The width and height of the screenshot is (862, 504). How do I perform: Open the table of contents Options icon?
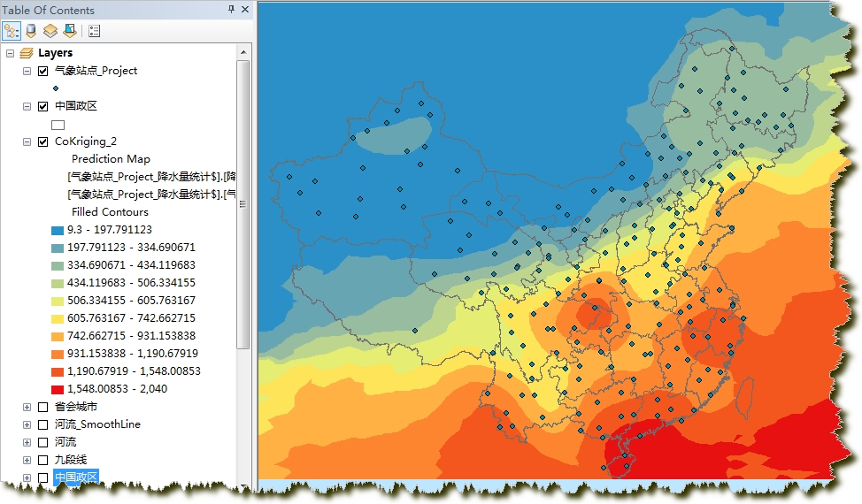pos(95,31)
